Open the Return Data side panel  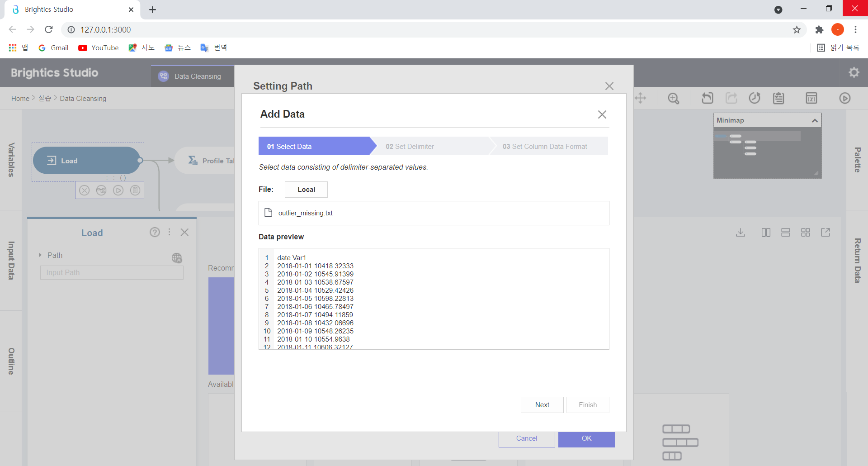click(x=857, y=261)
